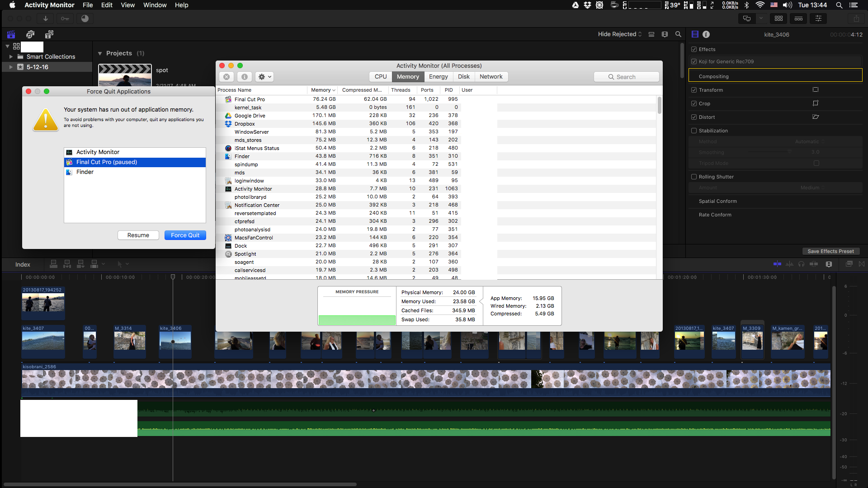The image size is (868, 488).
Task: Click the Distort onscreen controls icon
Action: 816,117
